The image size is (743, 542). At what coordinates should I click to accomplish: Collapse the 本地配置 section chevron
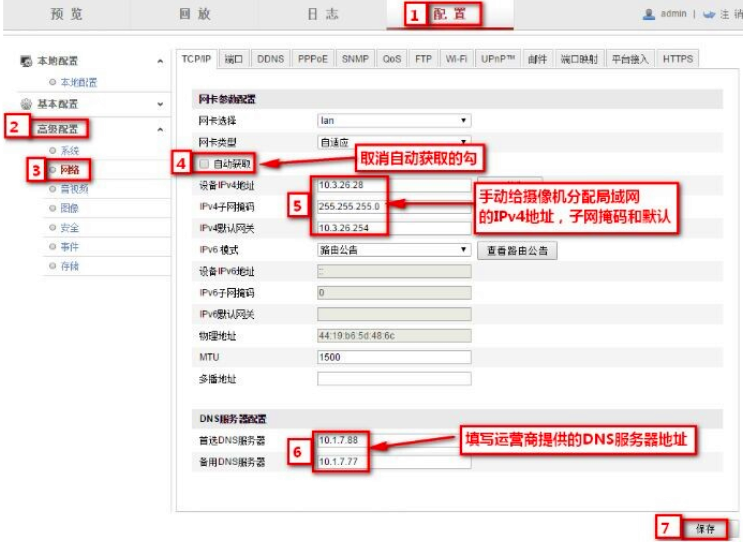click(x=160, y=61)
